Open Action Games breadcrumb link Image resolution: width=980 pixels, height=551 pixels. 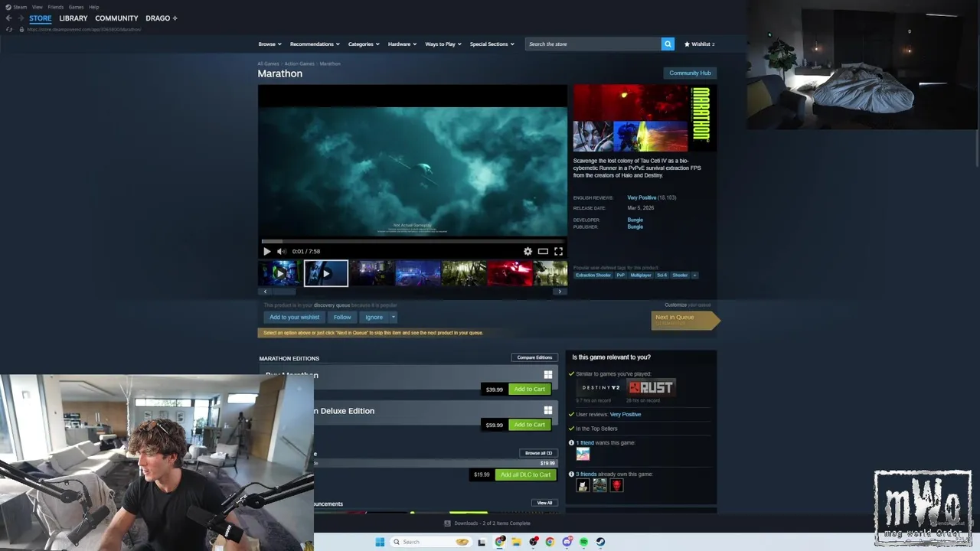point(299,64)
